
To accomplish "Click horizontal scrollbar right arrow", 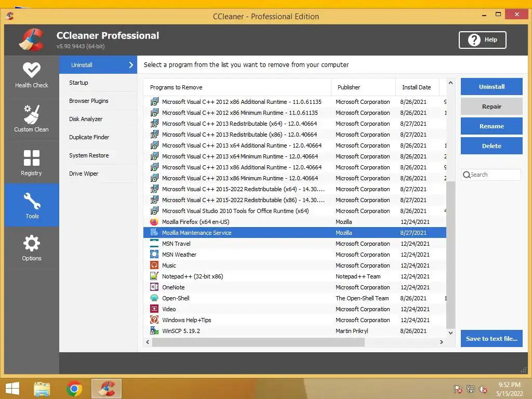I will 442,342.
